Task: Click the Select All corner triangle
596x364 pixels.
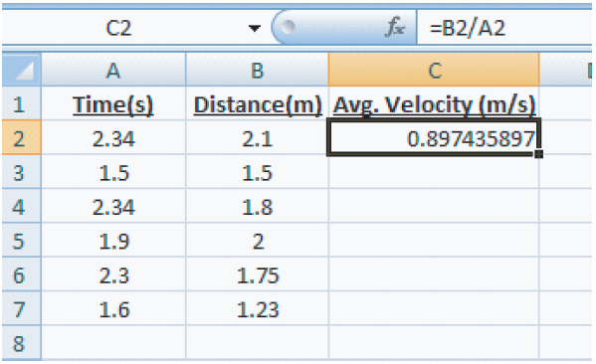Action: pos(21,70)
